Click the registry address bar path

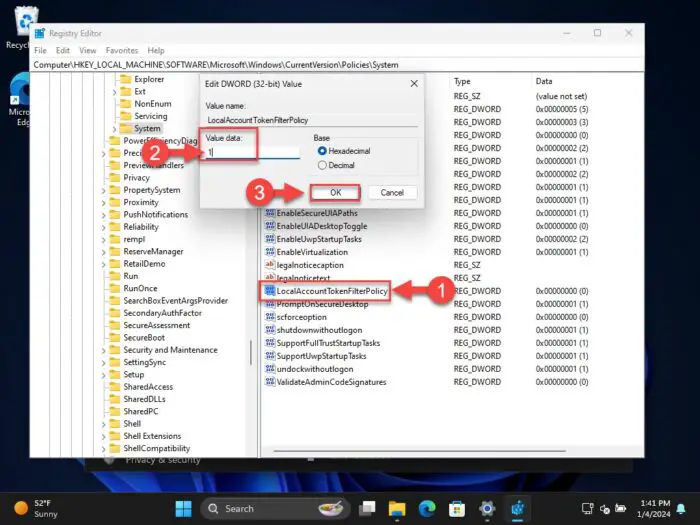216,65
